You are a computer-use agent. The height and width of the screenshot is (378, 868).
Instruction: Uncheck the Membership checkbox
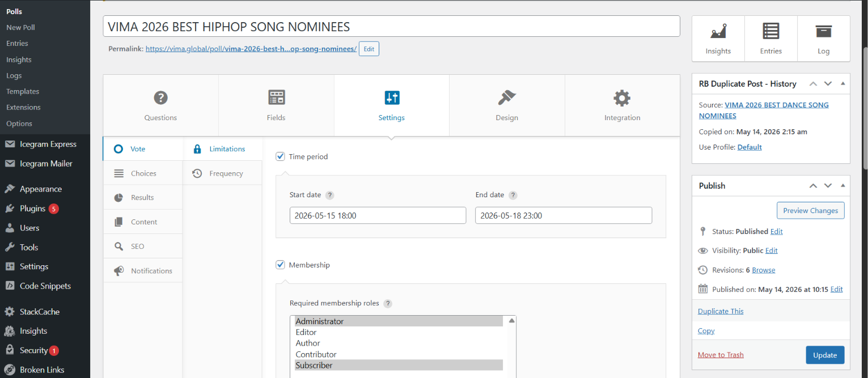pos(280,265)
